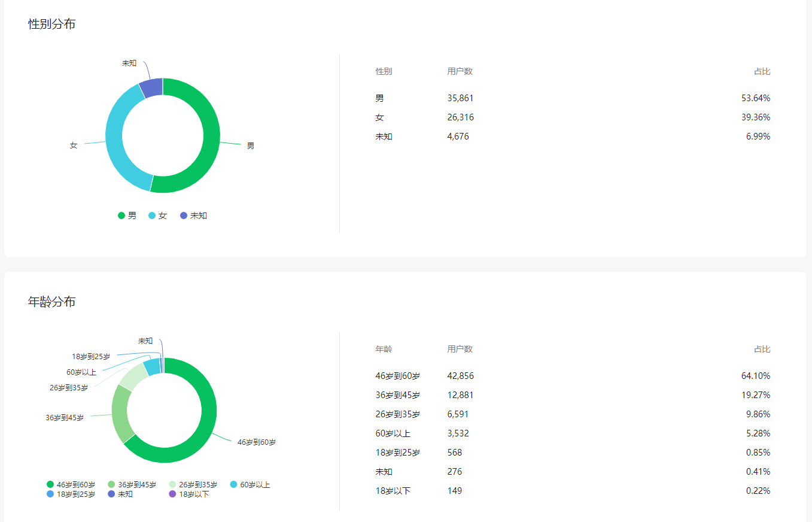Image resolution: width=812 pixels, height=522 pixels.
Task: Click the percentage 5.28%
Action: (758, 433)
